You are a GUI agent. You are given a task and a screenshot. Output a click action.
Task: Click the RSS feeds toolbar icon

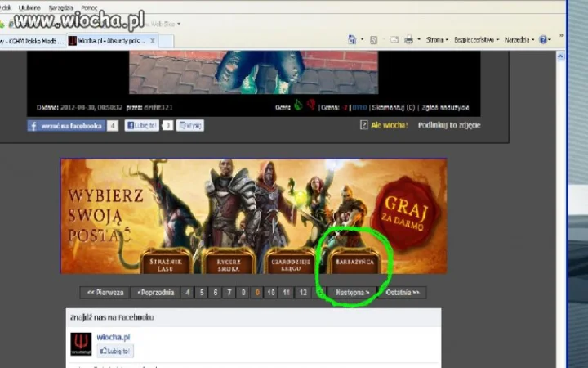click(373, 40)
